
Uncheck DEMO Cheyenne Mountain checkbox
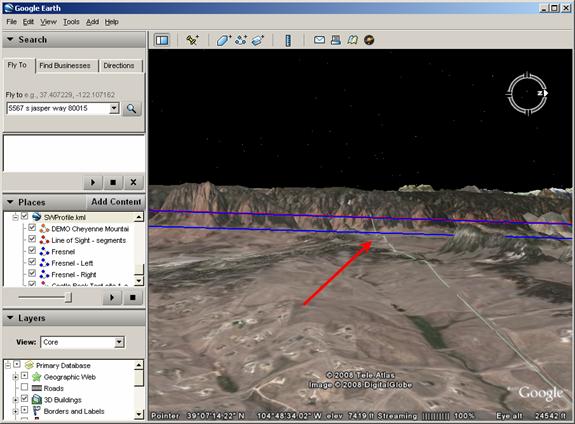pos(32,228)
